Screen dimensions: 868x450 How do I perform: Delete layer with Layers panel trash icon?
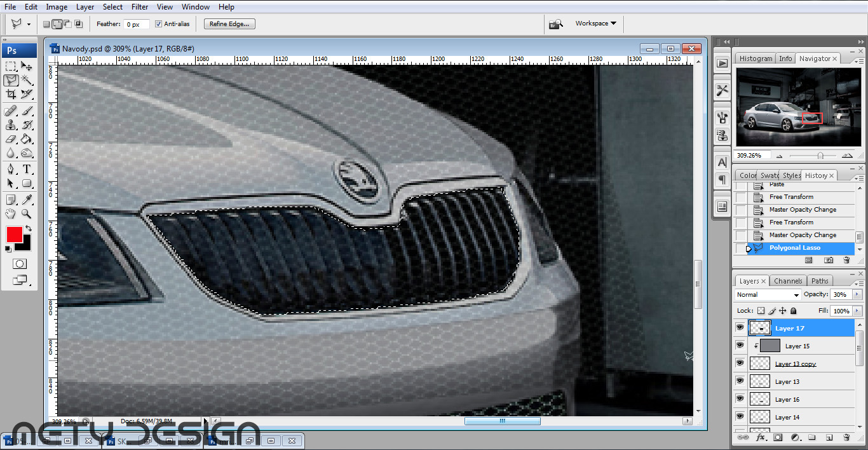846,437
